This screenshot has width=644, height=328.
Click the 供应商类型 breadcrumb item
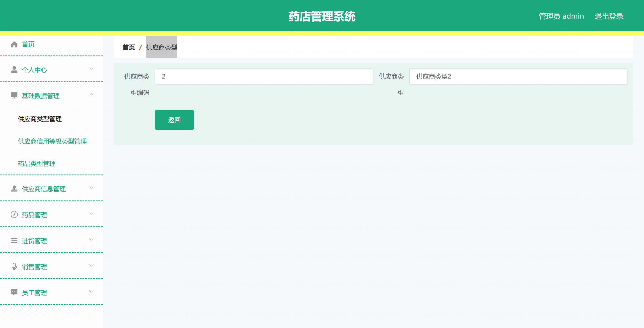(161, 47)
